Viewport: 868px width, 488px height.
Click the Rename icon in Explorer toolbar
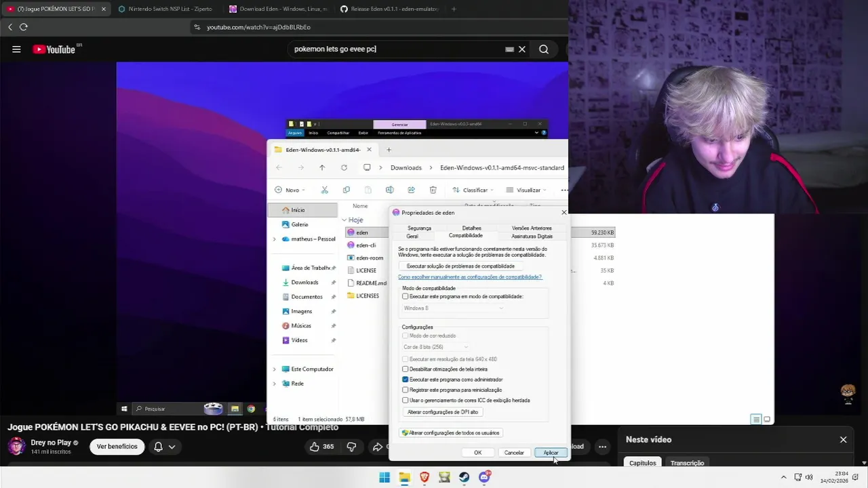pyautogui.click(x=389, y=190)
